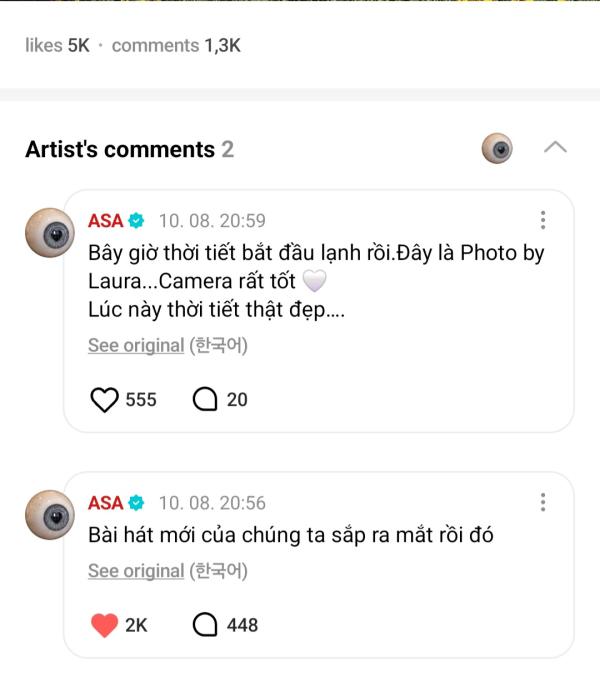Click the 448 reply count on the 20:56 comment
The image size is (600, 673).
[241, 625]
